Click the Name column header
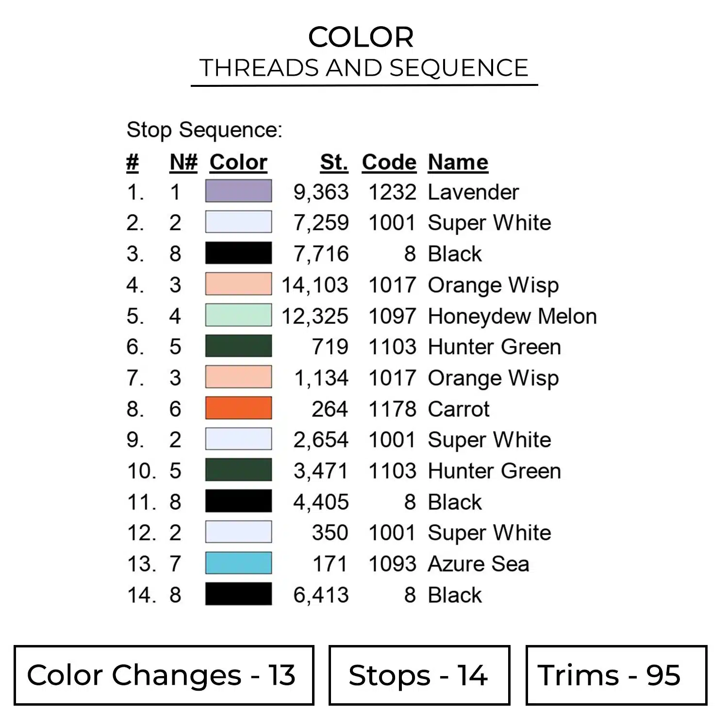728x728 pixels. tap(458, 162)
